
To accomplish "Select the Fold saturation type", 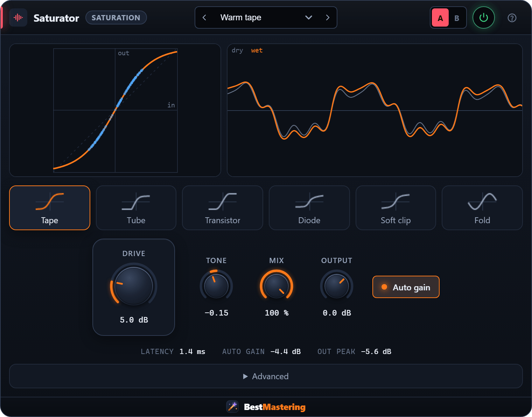I will 482,208.
